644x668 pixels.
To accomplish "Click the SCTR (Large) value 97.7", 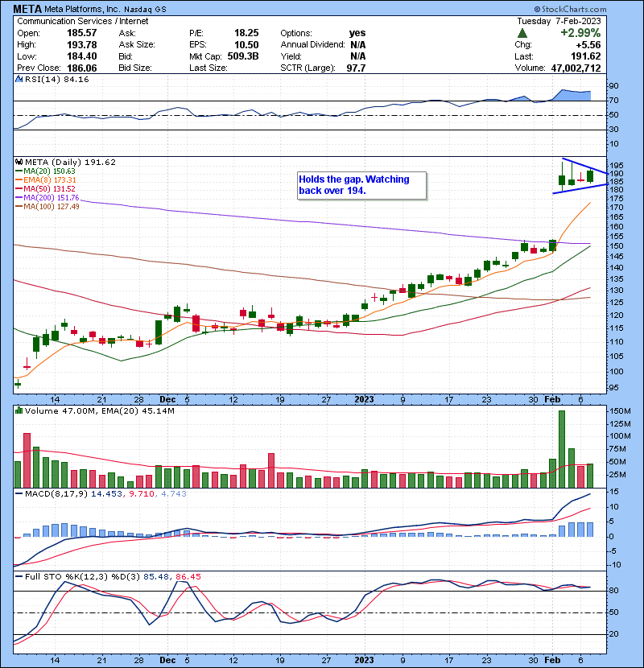I will pos(356,68).
